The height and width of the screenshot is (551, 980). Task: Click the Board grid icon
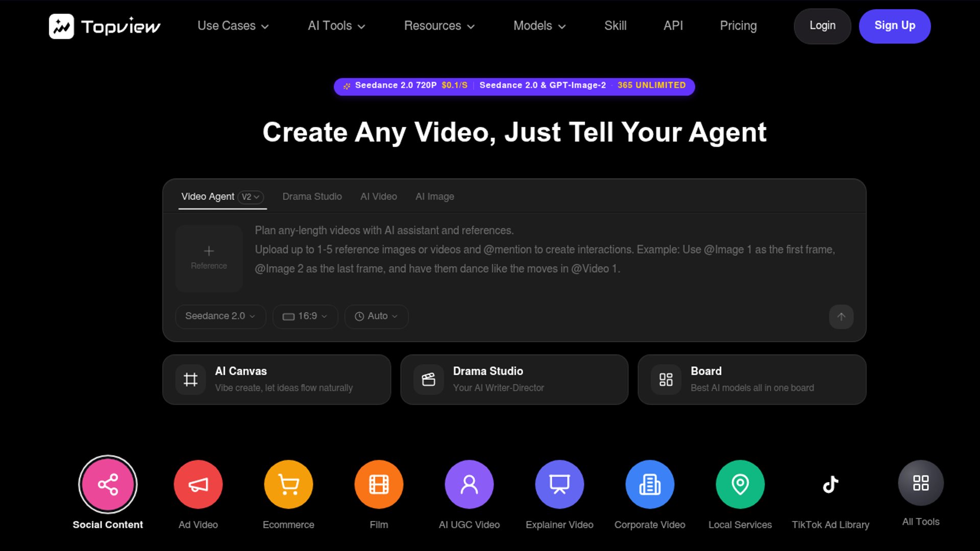tap(666, 380)
